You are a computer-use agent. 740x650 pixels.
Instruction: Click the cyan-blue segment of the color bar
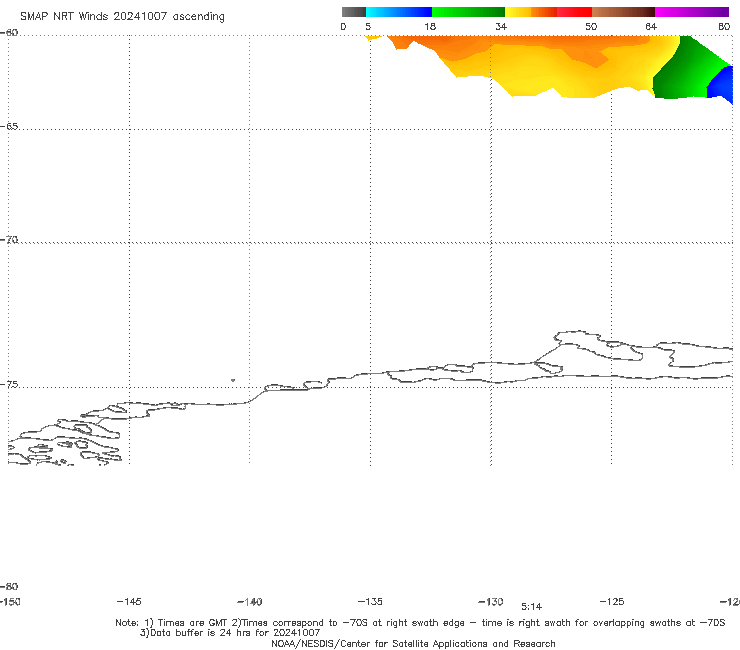(x=399, y=12)
